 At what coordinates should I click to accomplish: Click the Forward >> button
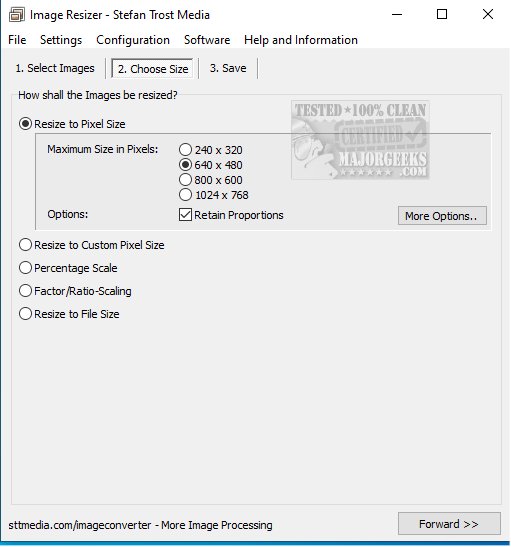click(x=449, y=523)
